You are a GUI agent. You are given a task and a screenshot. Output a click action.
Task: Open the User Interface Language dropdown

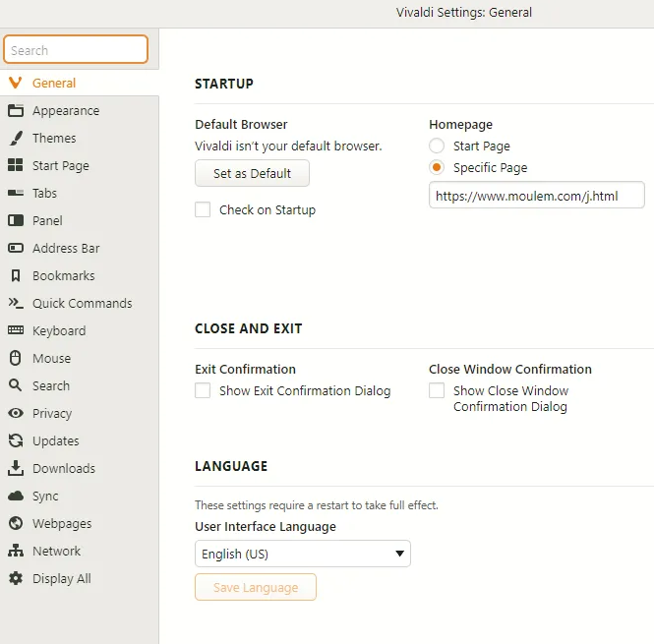pos(303,554)
